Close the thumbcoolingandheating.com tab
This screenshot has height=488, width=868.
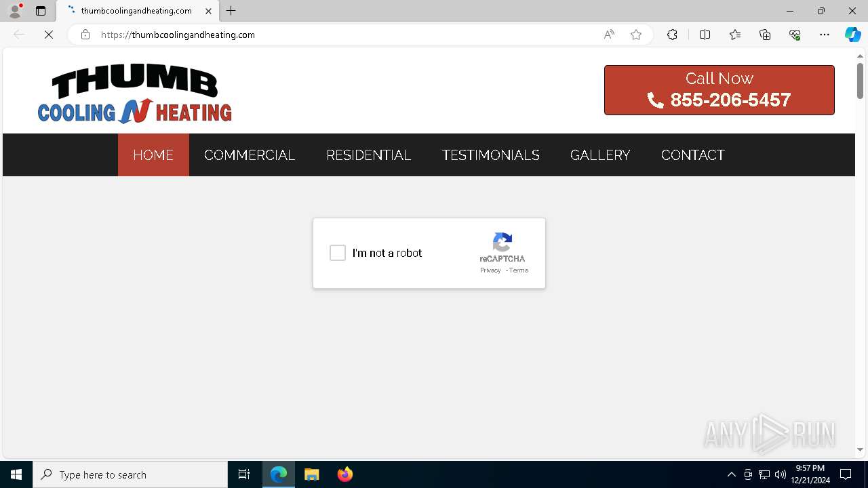pos(208,11)
